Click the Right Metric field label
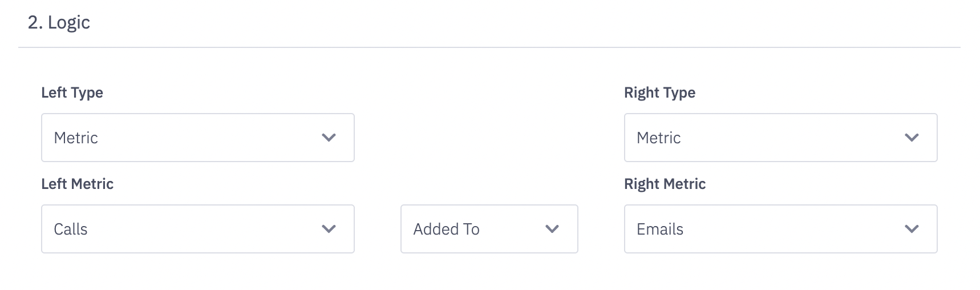This screenshot has height=290, width=980. [665, 184]
